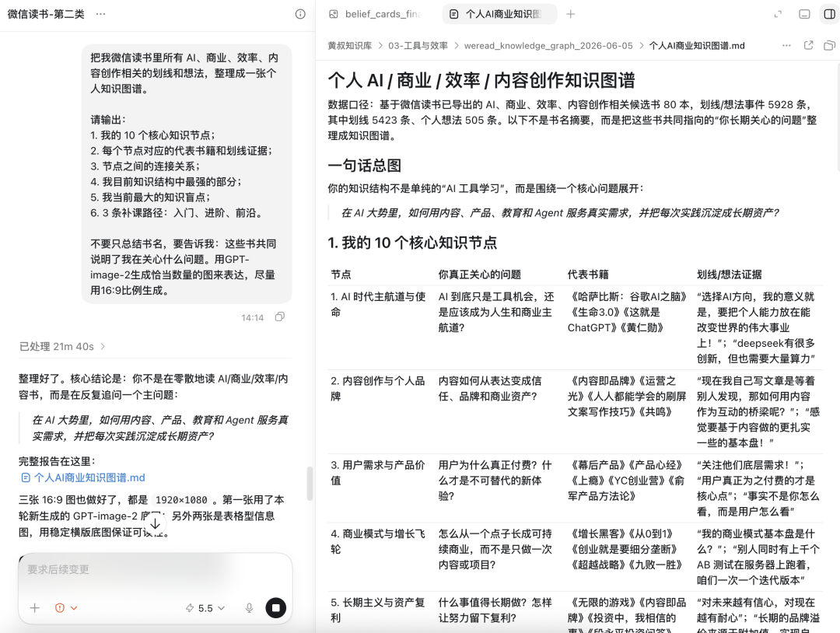Screen dimensions: 840x633
Task: Start voice input with the microphone icon
Action: (249, 608)
